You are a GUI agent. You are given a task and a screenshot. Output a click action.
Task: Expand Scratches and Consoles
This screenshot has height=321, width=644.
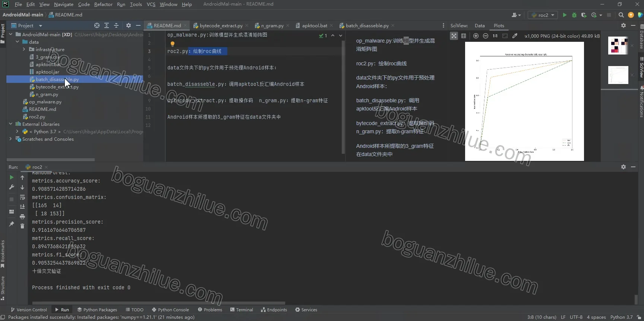10,139
